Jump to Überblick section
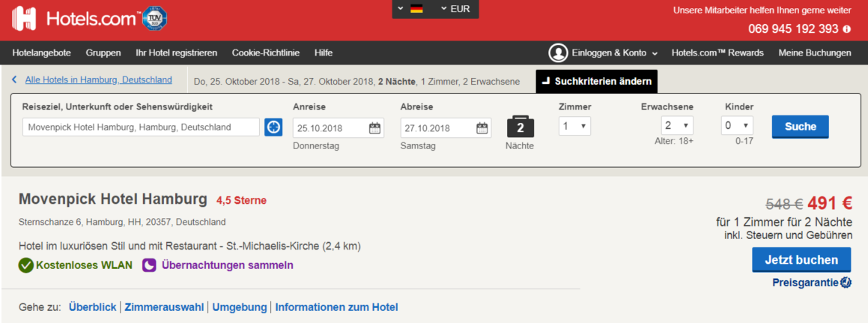The height and width of the screenshot is (323, 868). (92, 307)
